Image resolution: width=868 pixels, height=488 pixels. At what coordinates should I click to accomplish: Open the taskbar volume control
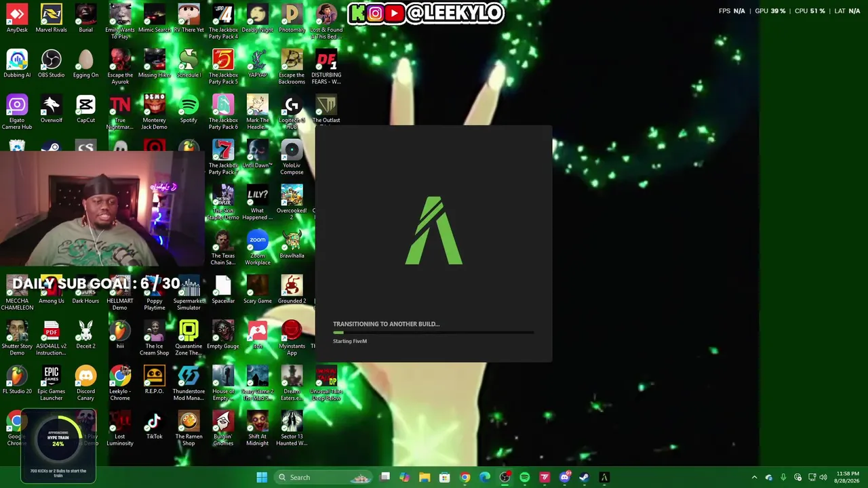click(x=825, y=477)
